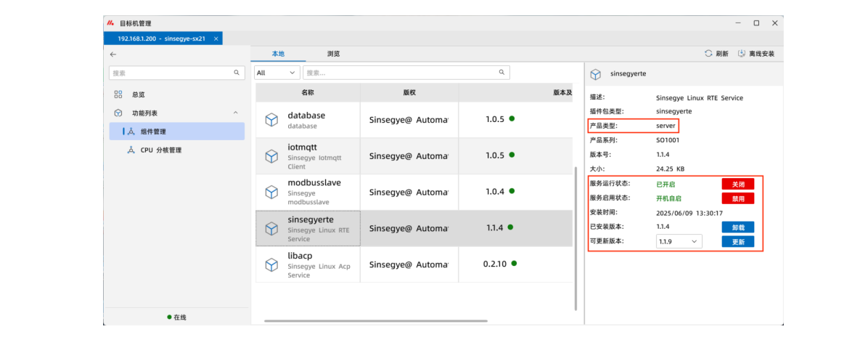Click the blue 更新 update button
This screenshot has width=868, height=348.
(737, 241)
